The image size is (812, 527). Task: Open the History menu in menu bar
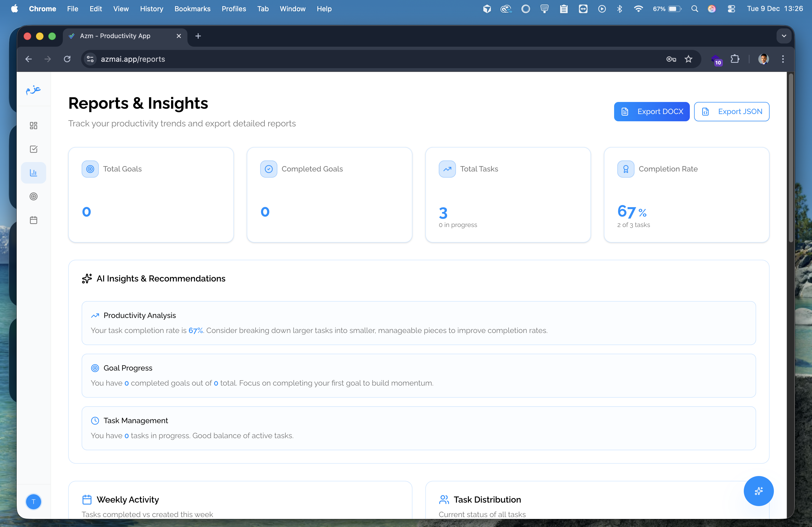coord(151,9)
